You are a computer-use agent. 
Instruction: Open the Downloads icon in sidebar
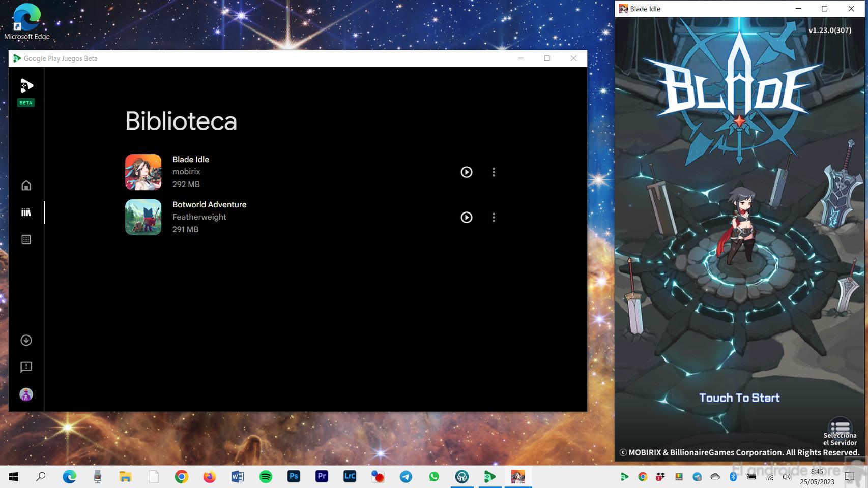click(26, 340)
